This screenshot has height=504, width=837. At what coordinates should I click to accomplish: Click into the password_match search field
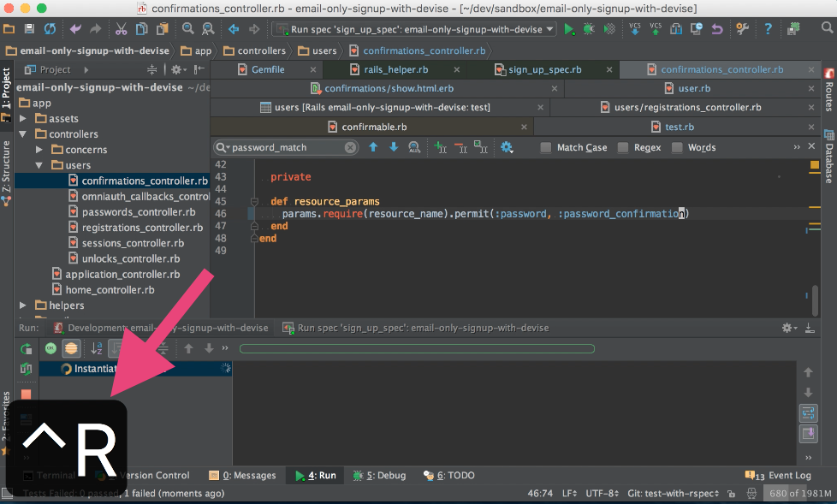click(286, 147)
